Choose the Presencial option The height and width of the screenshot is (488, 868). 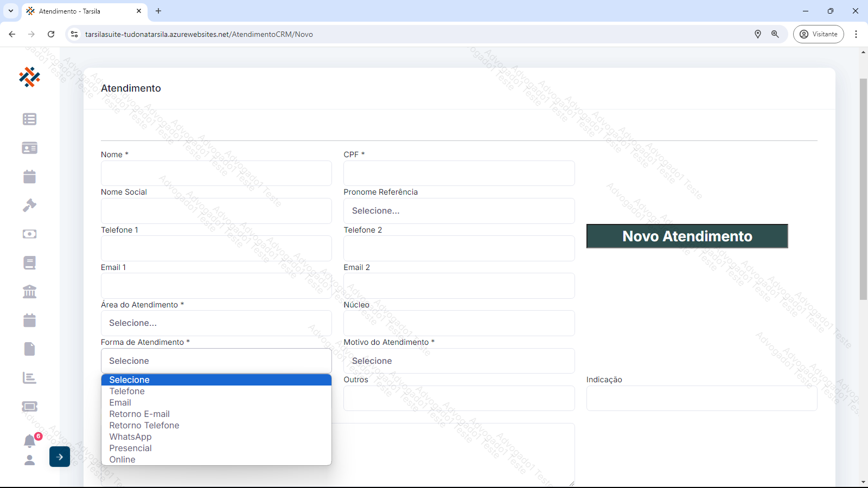click(x=130, y=448)
